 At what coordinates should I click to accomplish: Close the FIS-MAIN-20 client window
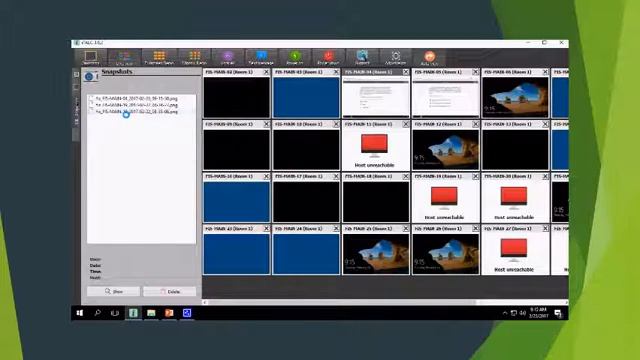coord(545,176)
